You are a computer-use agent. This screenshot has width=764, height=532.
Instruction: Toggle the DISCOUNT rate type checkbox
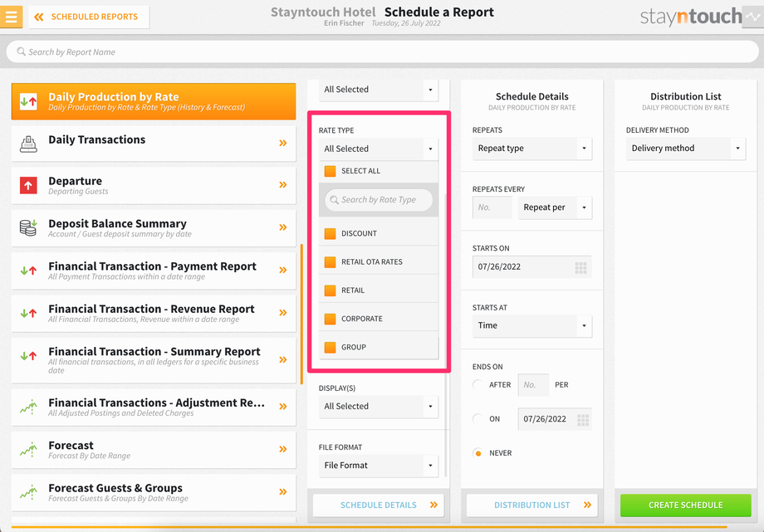(x=330, y=233)
